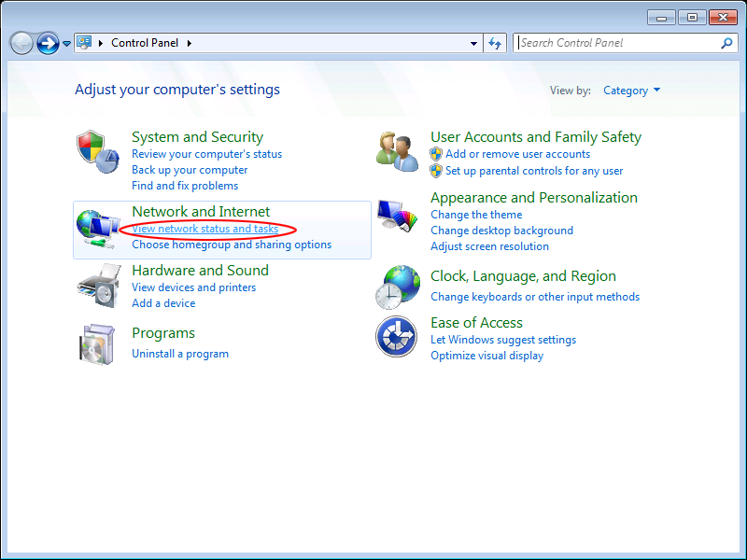Open System and Security category
747x560 pixels.
tap(197, 137)
